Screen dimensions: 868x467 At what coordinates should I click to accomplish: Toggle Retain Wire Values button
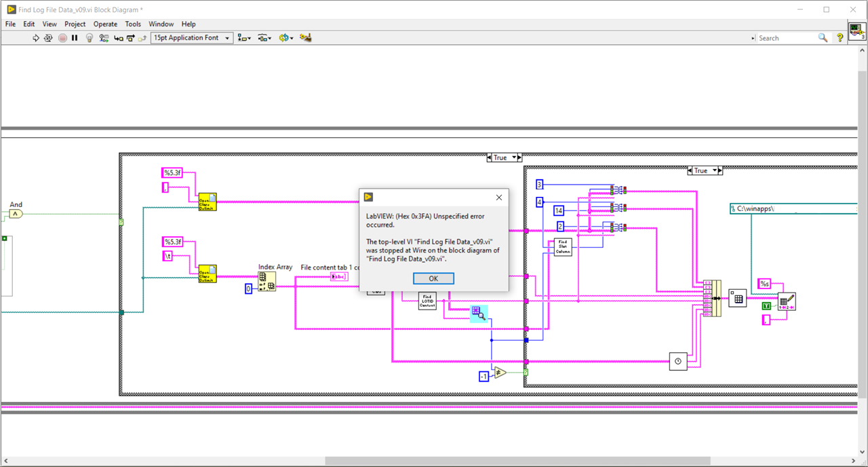pyautogui.click(x=104, y=38)
